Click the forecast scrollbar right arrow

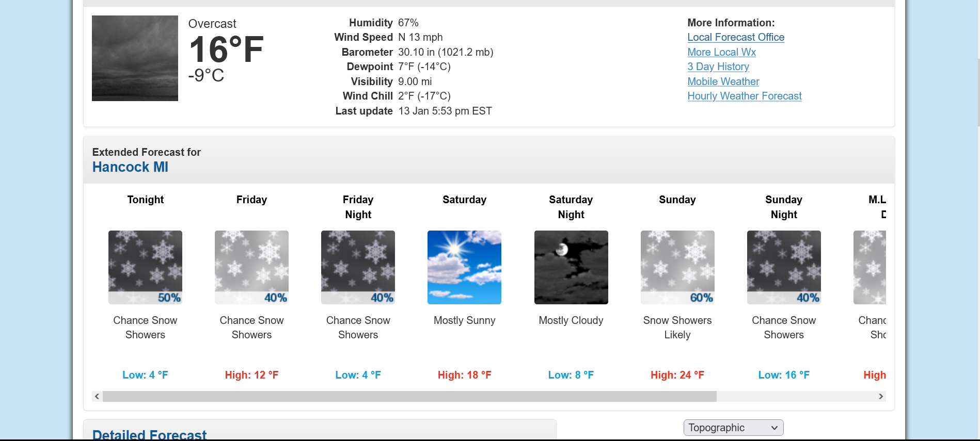tap(881, 396)
